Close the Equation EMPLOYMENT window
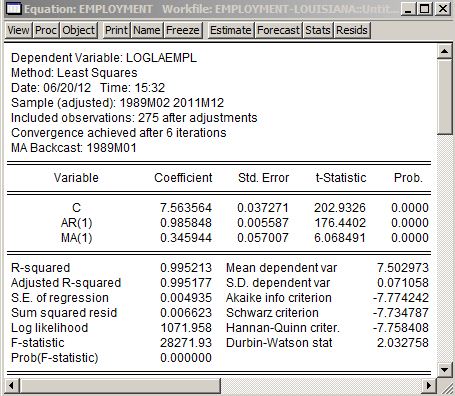455x396 pixels. pos(443,8)
